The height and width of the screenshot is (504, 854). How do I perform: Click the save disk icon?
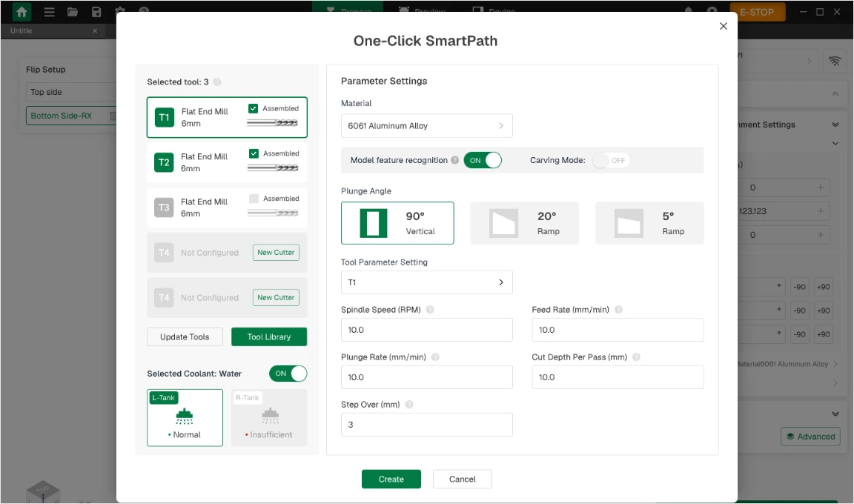[96, 12]
